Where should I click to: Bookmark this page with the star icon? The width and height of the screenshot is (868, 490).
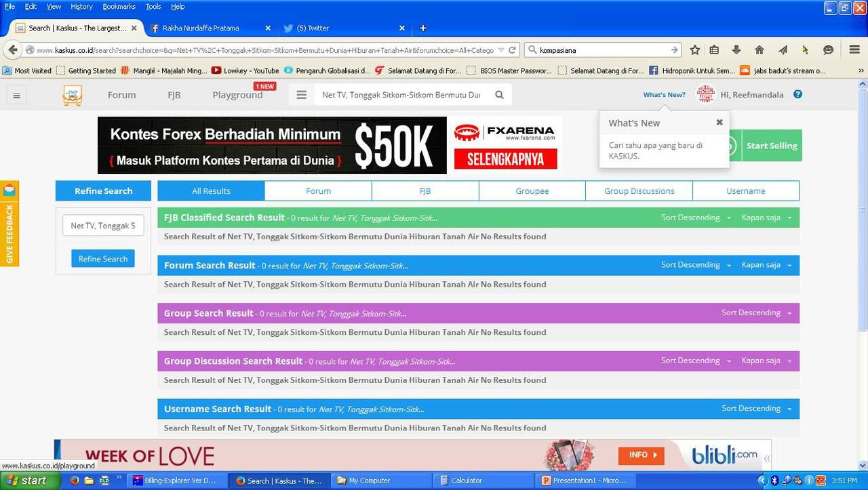pyautogui.click(x=695, y=49)
